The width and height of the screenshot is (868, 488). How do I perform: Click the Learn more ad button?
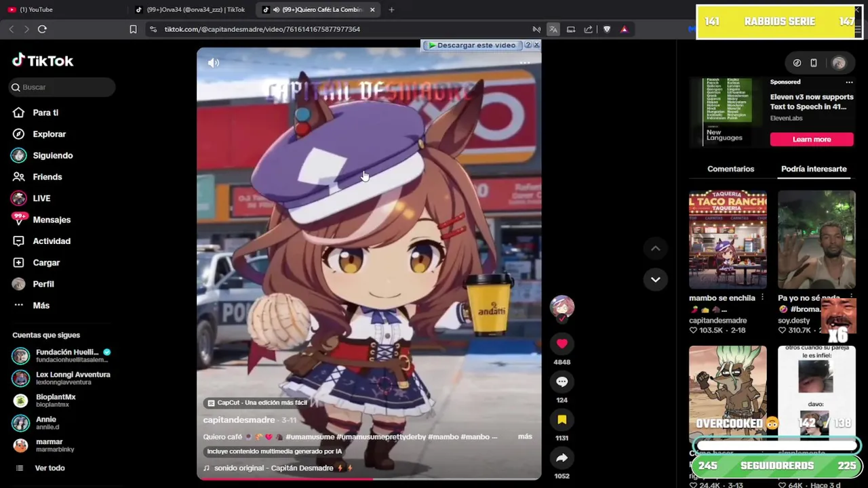(811, 139)
